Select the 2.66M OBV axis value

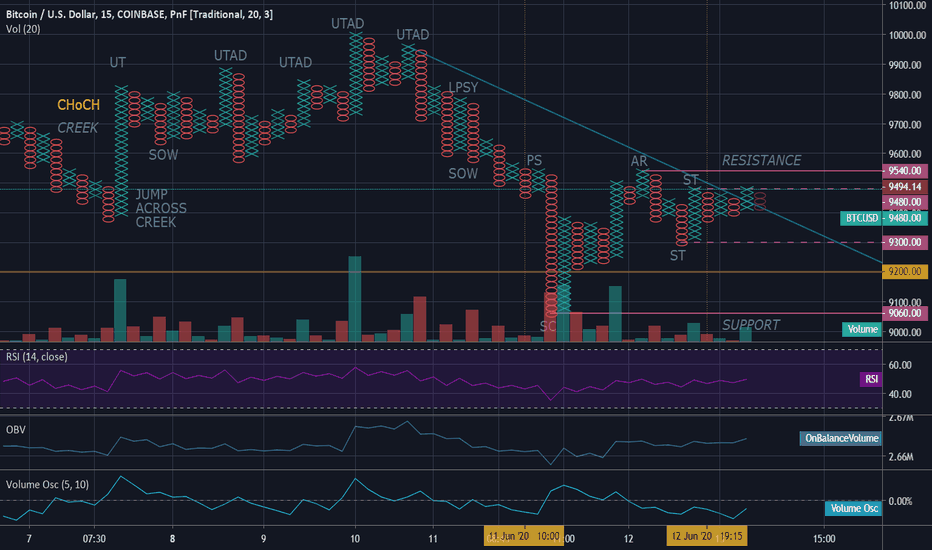(x=901, y=457)
